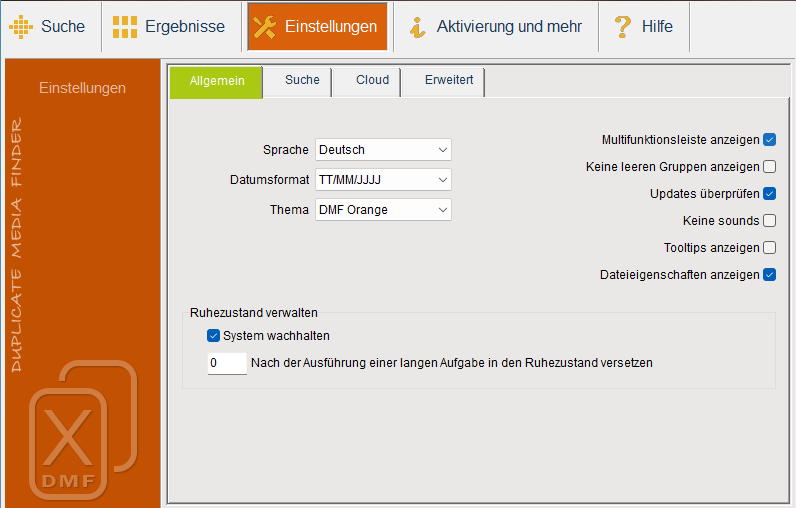Viewport: 796px width, 508px height.
Task: Switch to the Cloud tab
Action: [372, 80]
